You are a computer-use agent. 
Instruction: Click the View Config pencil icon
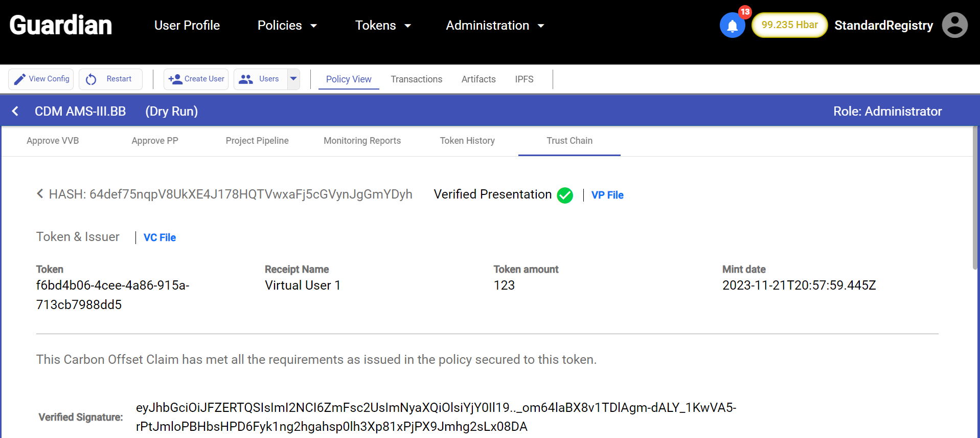(x=19, y=79)
